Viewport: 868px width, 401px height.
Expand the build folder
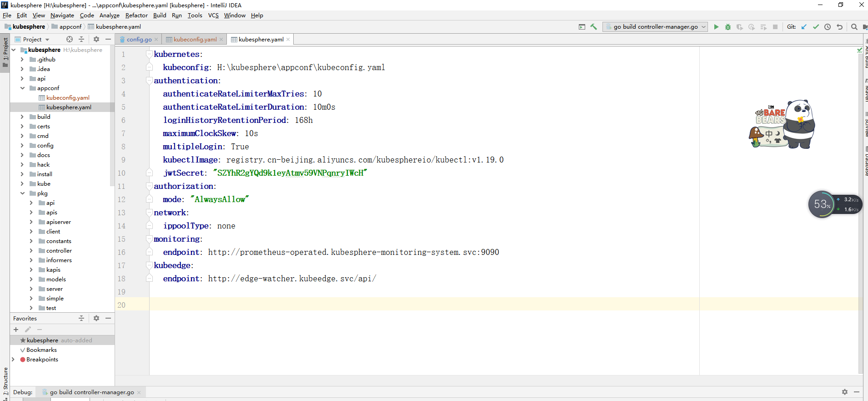22,117
